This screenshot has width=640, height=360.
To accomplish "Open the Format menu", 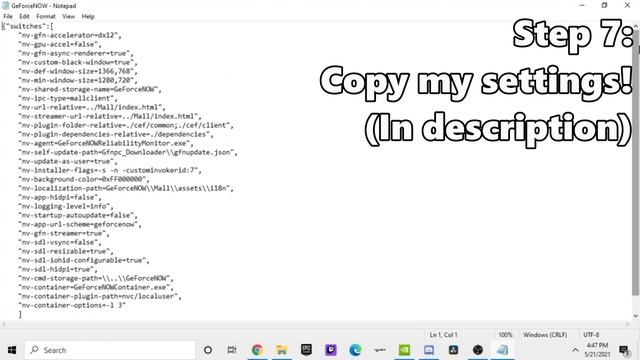I will point(46,16).
